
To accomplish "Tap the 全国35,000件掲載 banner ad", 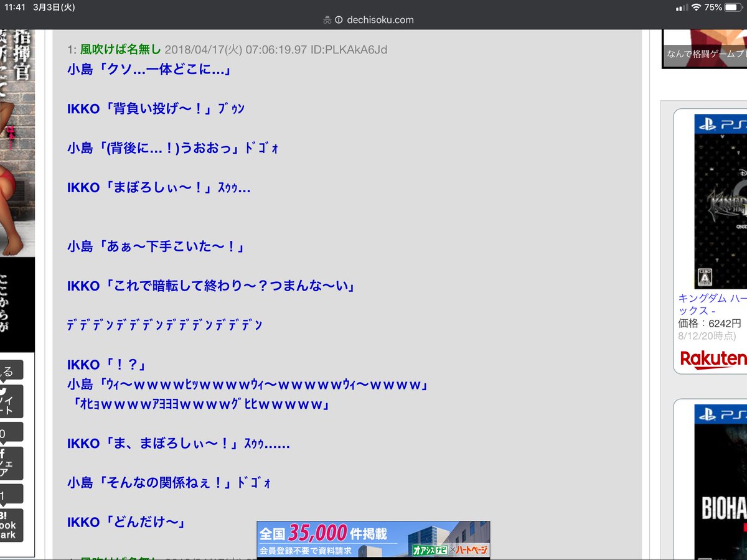I will pyautogui.click(x=374, y=539).
